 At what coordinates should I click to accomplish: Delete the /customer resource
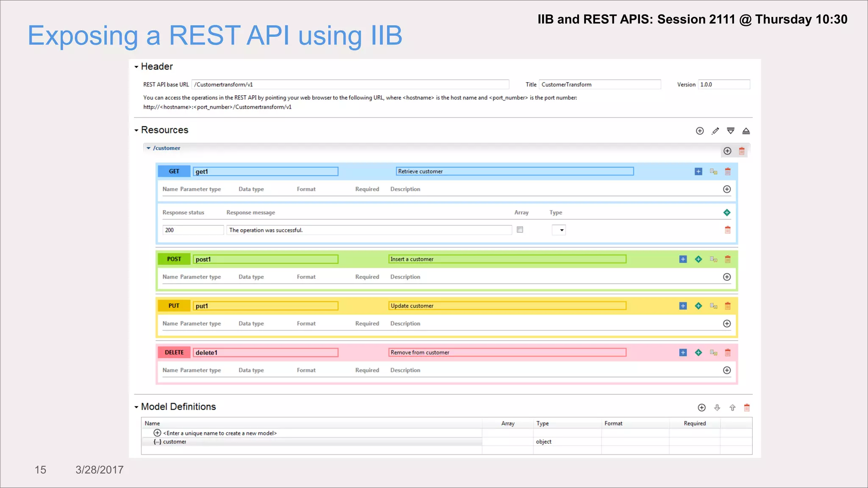coord(742,151)
